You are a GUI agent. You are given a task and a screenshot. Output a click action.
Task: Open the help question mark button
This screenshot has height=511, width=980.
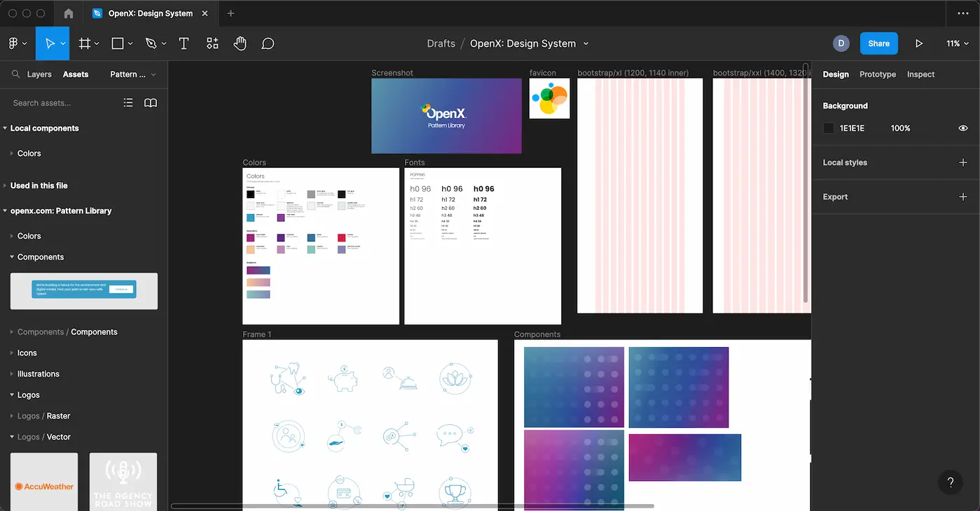click(x=951, y=482)
